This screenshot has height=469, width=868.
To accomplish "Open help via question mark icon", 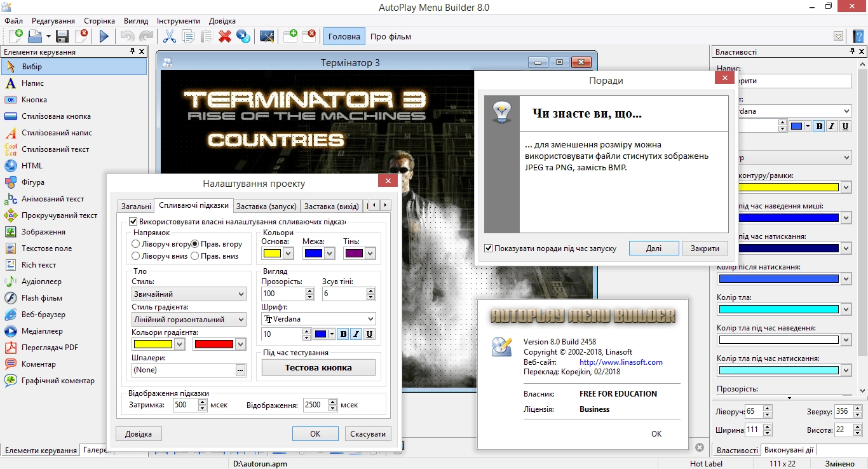I will tap(858, 36).
